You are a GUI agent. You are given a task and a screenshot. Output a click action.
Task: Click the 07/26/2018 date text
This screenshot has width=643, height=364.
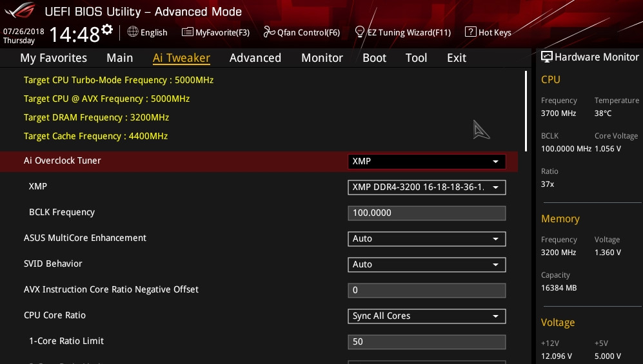(x=23, y=32)
